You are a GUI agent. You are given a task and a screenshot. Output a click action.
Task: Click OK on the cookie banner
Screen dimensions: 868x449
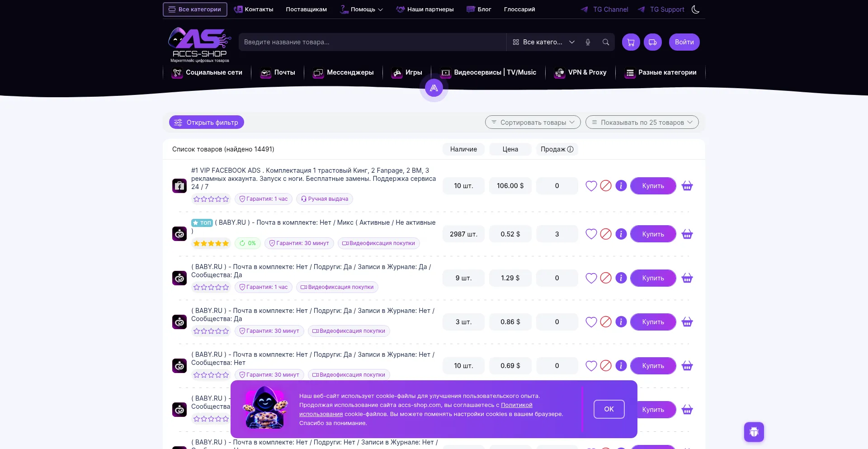(x=609, y=409)
